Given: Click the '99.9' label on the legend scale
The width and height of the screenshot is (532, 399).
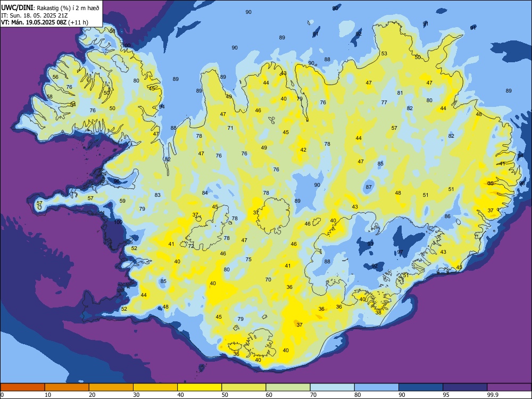Looking at the screenshot, I should point(492,395).
